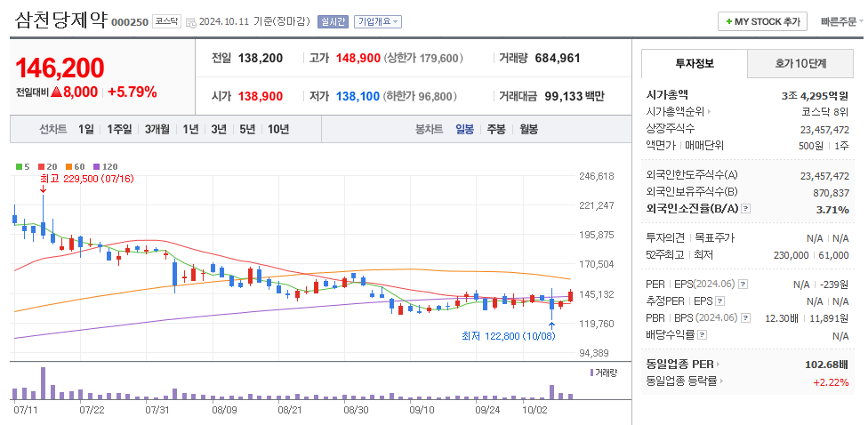
Task: Click the help icon next to PER EPS(2024.06)
Action: [743, 285]
